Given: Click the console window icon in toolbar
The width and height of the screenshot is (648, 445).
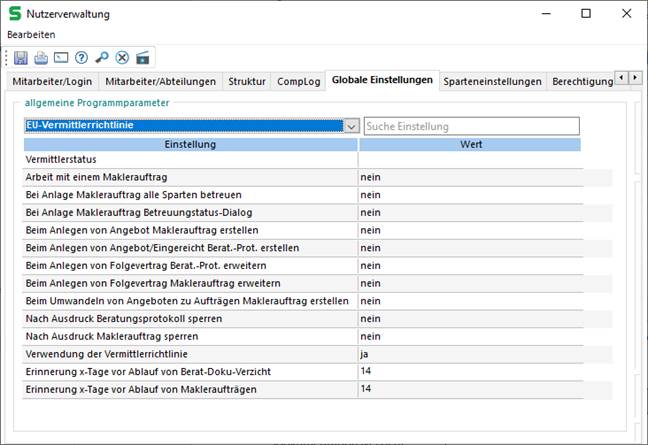Looking at the screenshot, I should tap(61, 57).
